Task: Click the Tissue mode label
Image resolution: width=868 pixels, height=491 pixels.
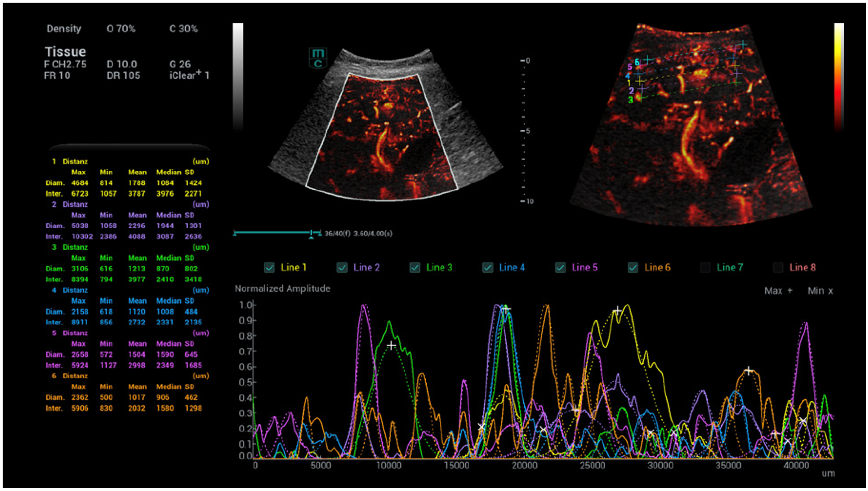Action: (65, 52)
